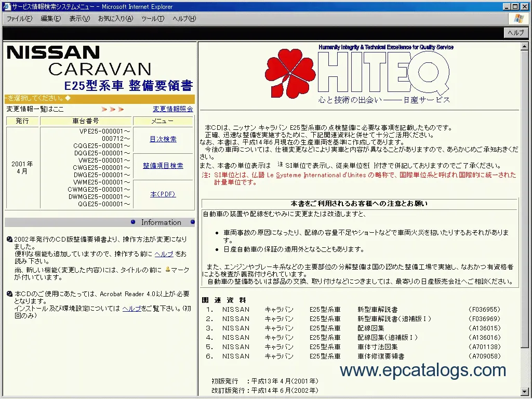Open the ファイル(F) menu
The width and height of the screenshot is (532, 399).
click(19, 19)
